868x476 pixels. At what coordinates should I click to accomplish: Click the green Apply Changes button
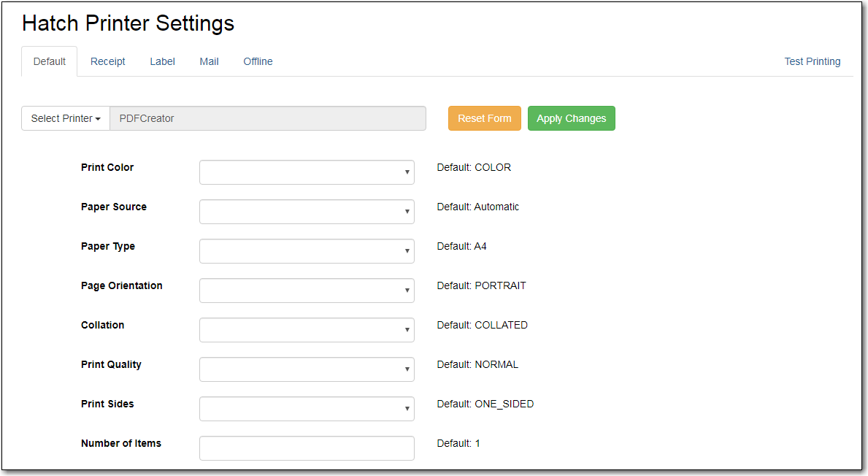[571, 118]
